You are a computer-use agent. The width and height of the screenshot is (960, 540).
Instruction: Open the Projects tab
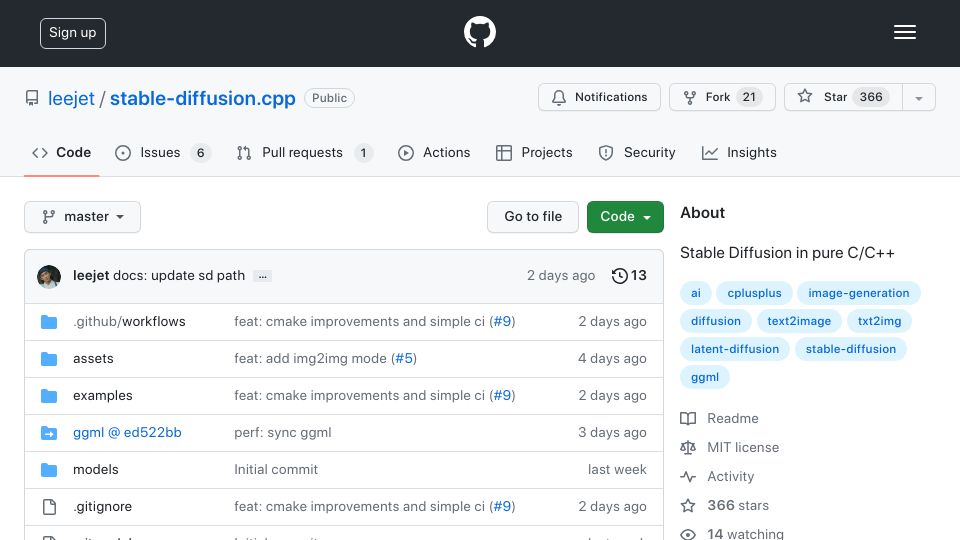[x=534, y=152]
